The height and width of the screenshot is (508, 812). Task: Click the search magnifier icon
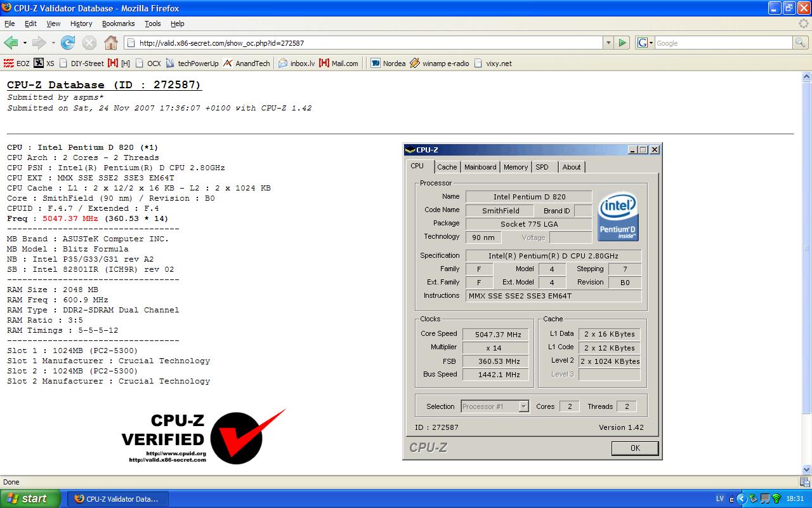click(801, 43)
